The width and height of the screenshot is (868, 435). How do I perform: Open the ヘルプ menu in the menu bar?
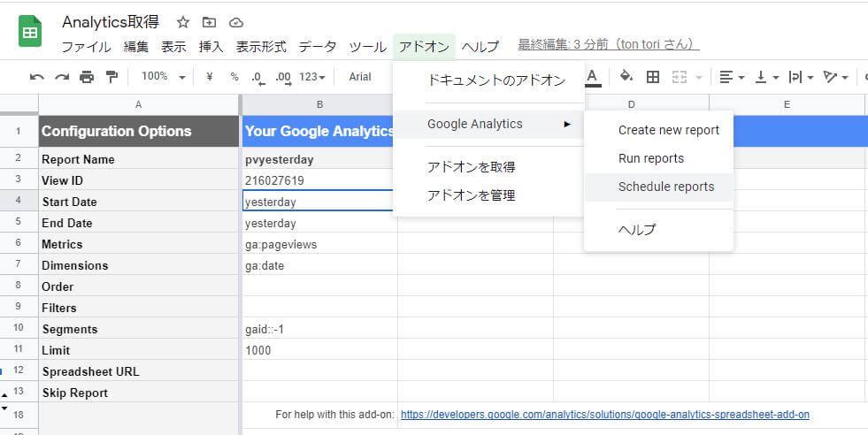480,47
